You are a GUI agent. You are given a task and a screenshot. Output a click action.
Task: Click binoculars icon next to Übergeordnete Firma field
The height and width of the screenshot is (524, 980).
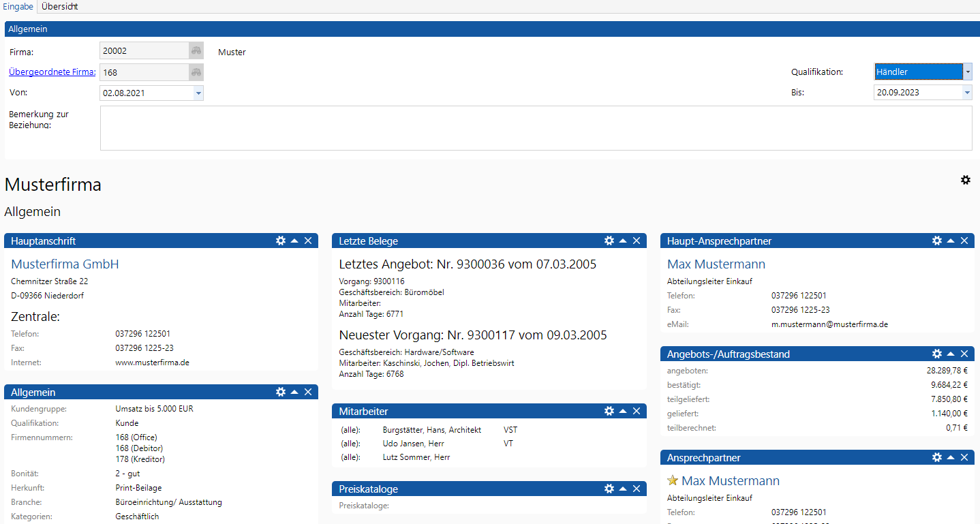(x=196, y=72)
